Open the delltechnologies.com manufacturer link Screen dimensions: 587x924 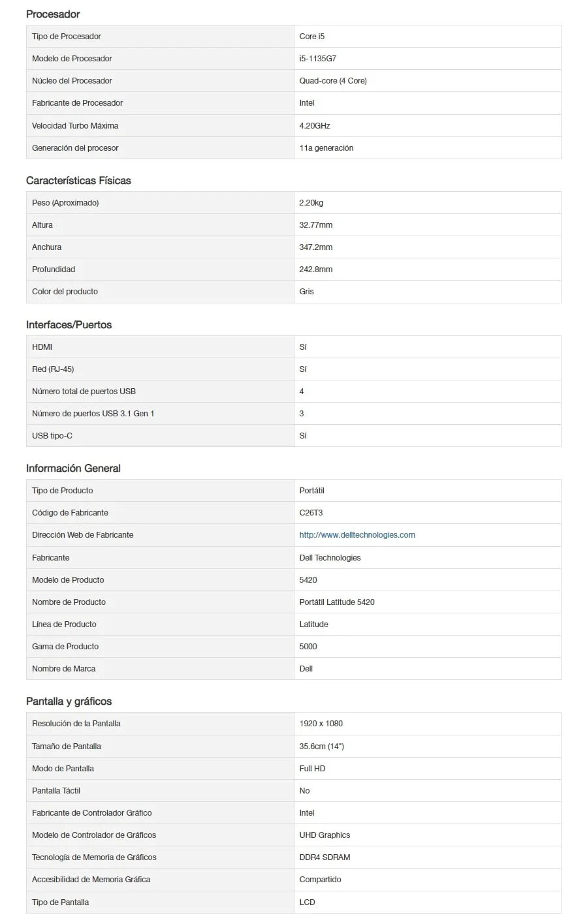pyautogui.click(x=357, y=535)
